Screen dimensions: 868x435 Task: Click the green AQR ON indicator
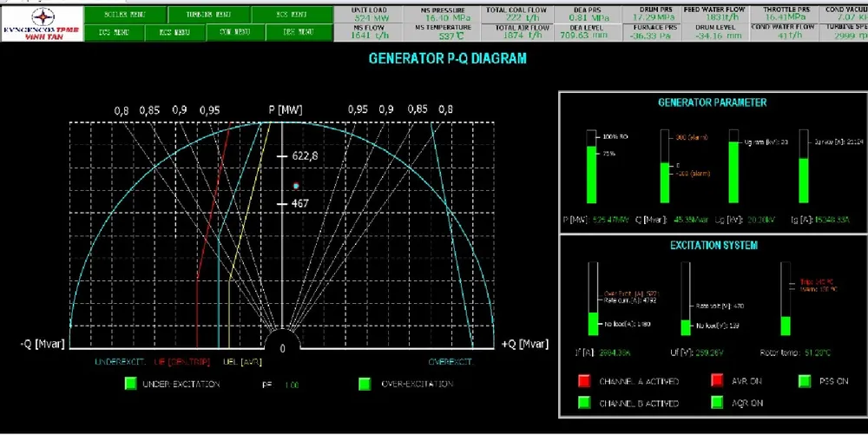click(x=717, y=403)
